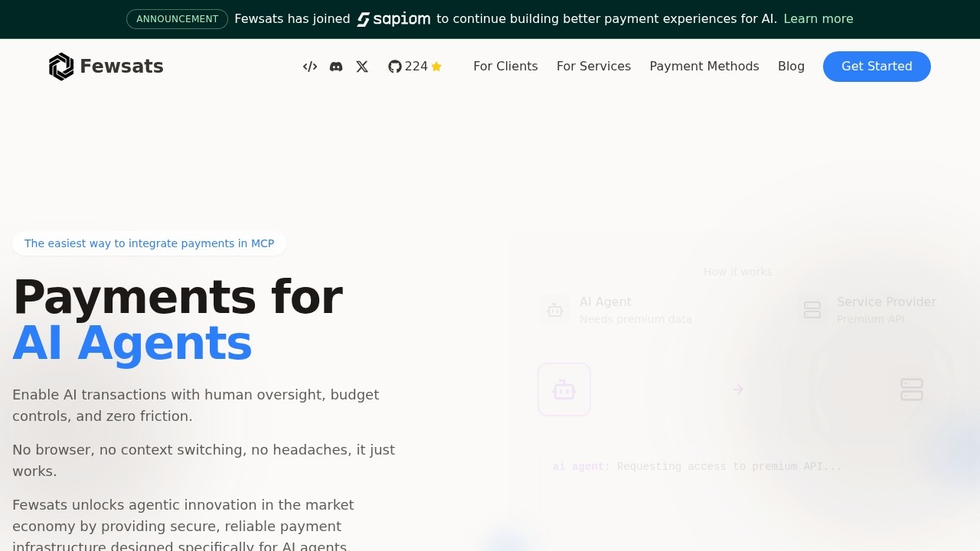Click the 'Payments for' heading
980x551 pixels.
(178, 297)
